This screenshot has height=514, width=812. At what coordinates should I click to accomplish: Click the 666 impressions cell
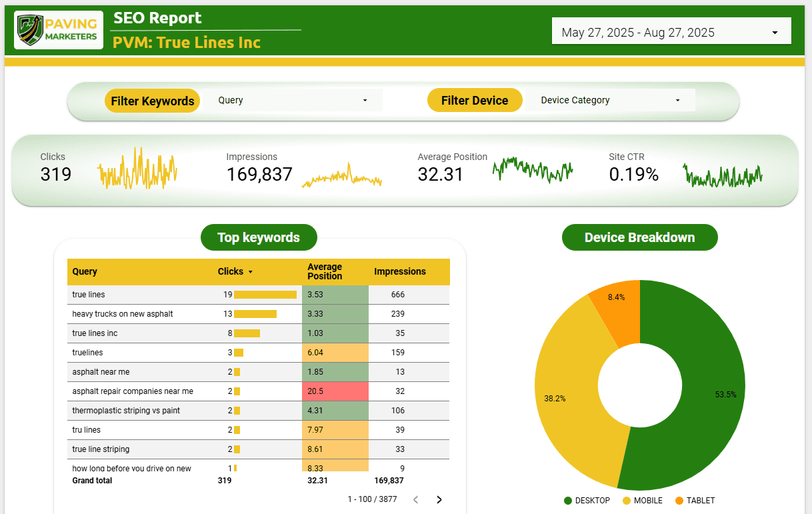(x=398, y=295)
